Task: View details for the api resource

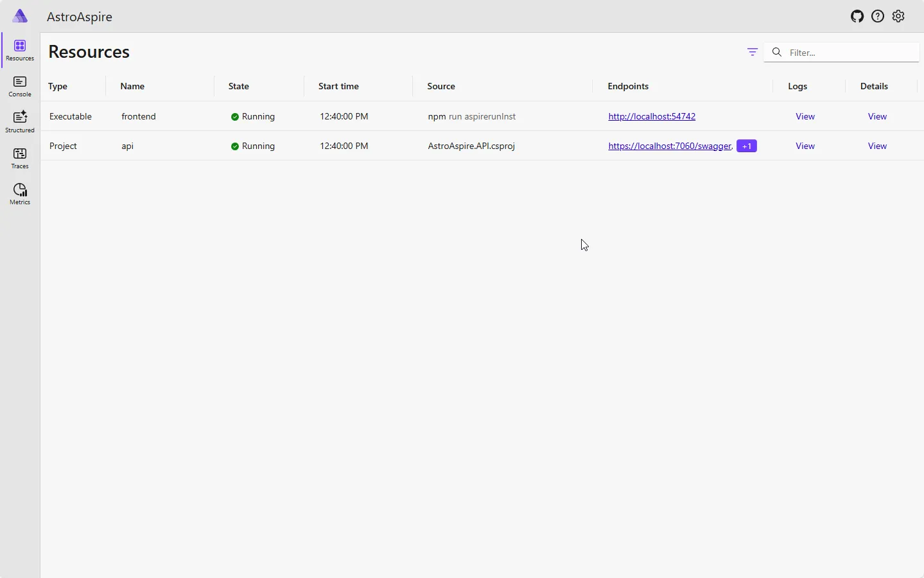Action: coord(877,146)
